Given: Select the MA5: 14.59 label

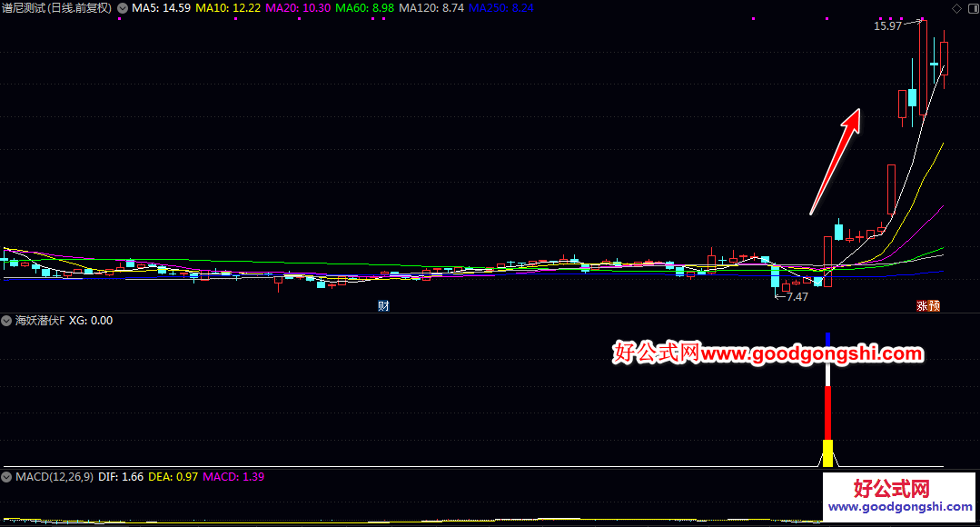Looking at the screenshot, I should [162, 8].
